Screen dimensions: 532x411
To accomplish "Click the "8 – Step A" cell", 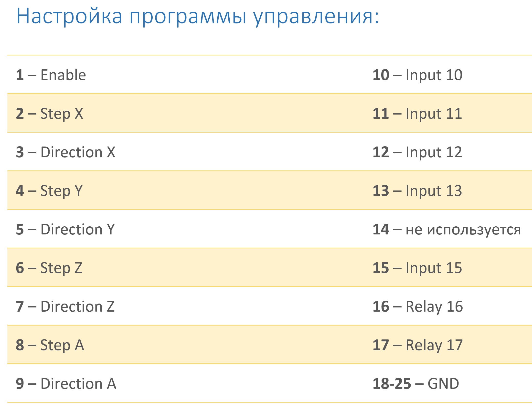I will click(50, 345).
